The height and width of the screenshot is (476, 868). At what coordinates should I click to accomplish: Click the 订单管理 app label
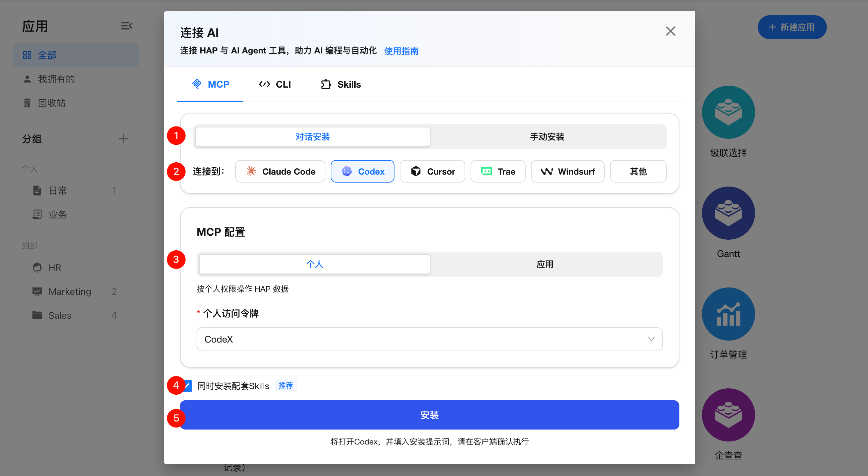pyautogui.click(x=728, y=355)
